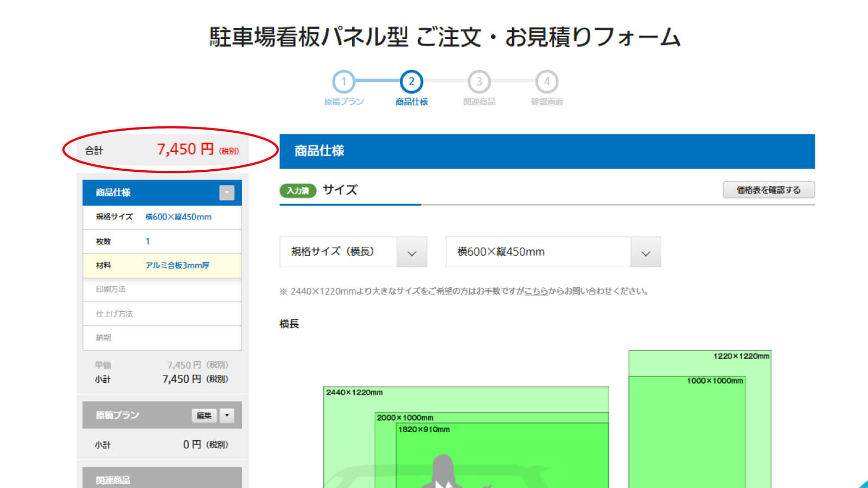Click the 編集 button in 原稿プラン
Viewport: 868px width, 488px height.
pos(204,415)
